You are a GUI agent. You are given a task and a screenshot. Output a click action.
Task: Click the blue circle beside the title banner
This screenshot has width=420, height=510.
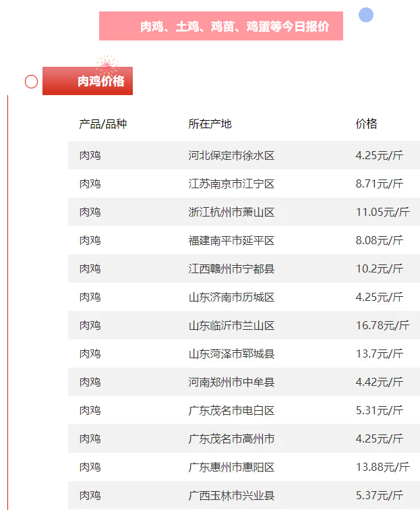pyautogui.click(x=366, y=15)
